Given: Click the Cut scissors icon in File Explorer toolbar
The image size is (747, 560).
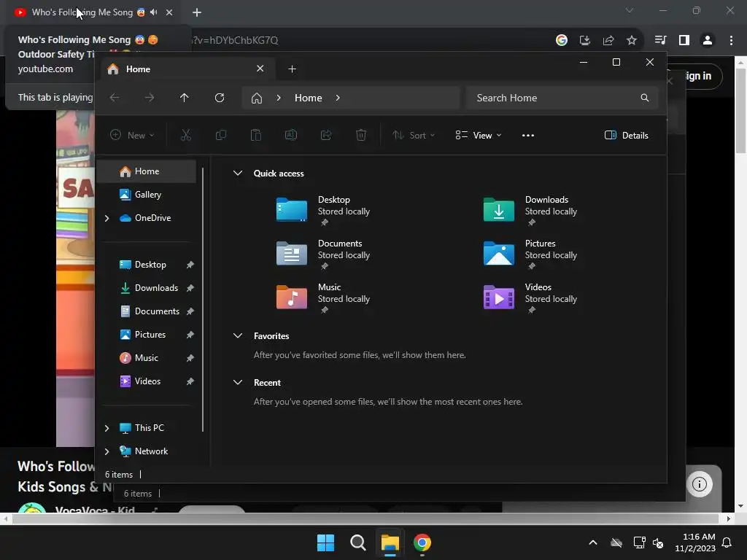Looking at the screenshot, I should click(186, 135).
